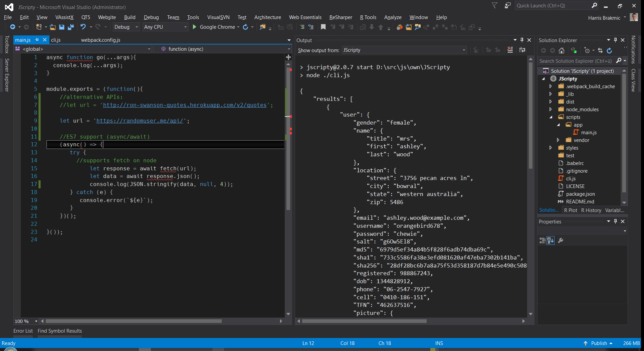The width and height of the screenshot is (644, 351).
Task: Save main.js with the Save icon
Action: point(62,27)
